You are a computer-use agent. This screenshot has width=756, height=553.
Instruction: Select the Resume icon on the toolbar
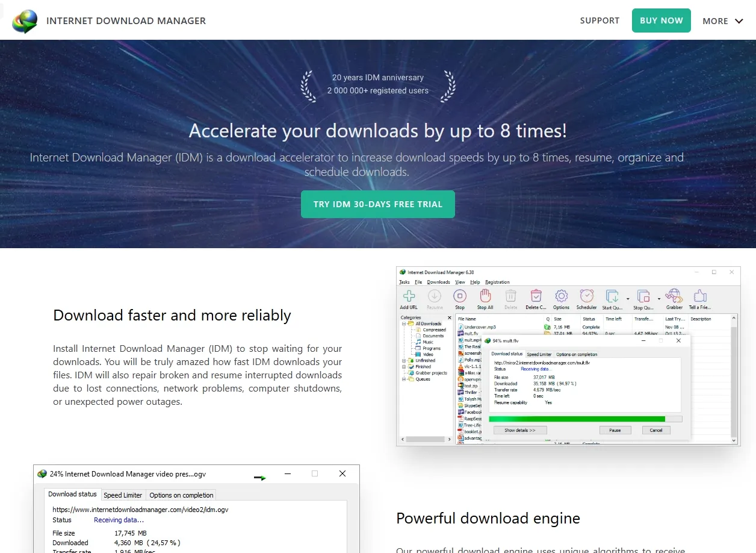[433, 296]
